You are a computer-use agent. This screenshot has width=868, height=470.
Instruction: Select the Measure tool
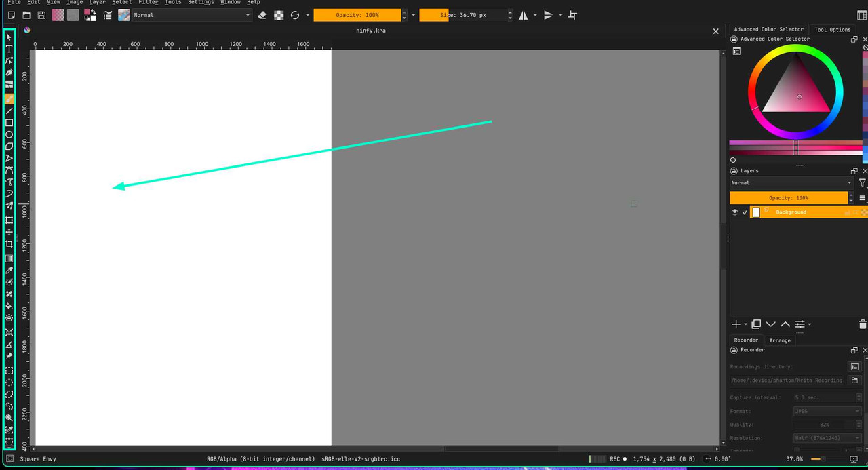(x=9, y=345)
